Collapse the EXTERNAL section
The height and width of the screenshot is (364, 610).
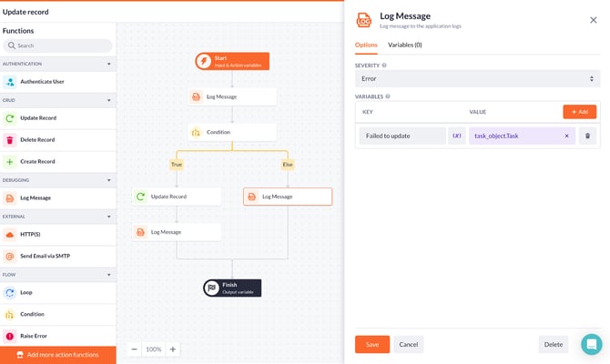coord(109,217)
